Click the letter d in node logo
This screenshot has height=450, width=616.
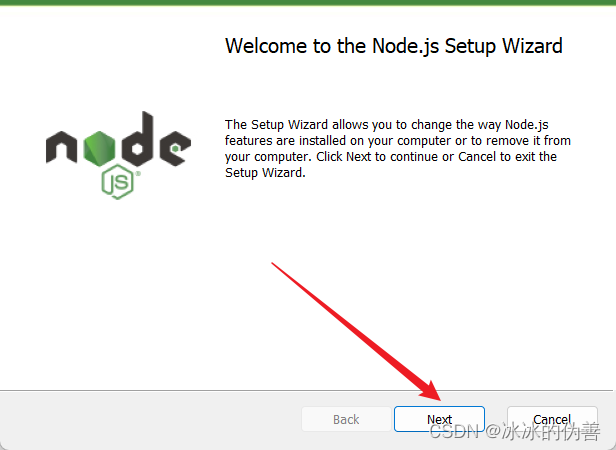pyautogui.click(x=137, y=139)
